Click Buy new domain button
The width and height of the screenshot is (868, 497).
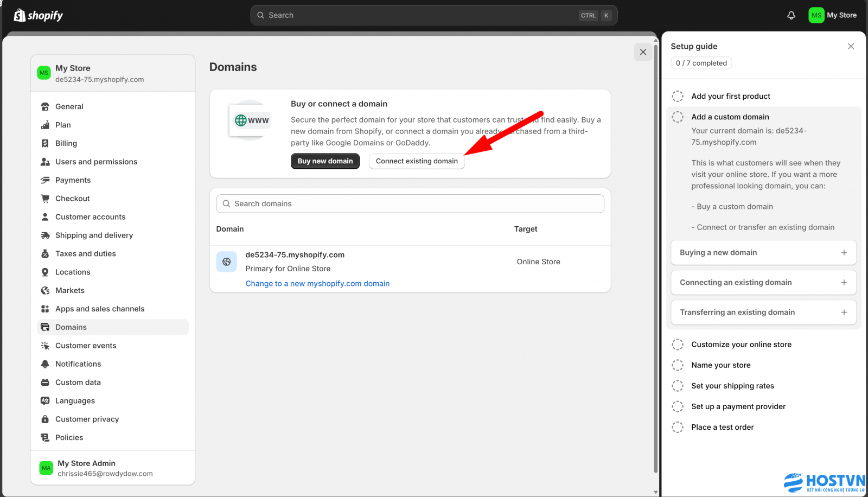click(325, 161)
